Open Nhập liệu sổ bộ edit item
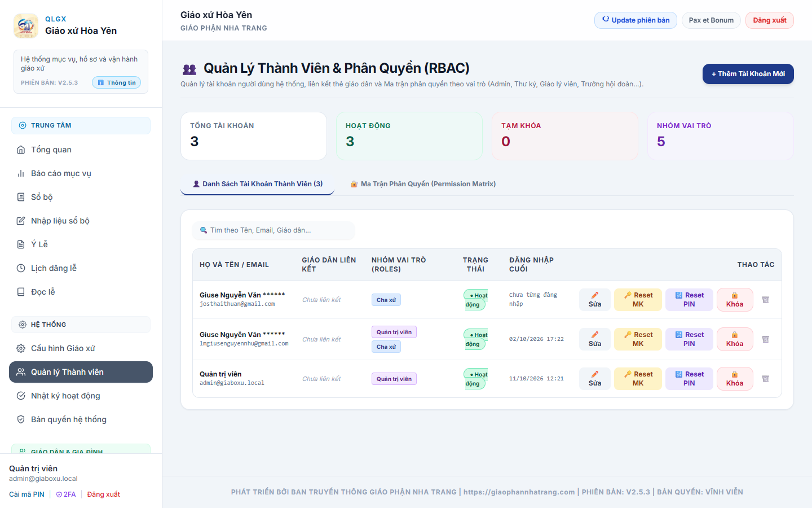Screen dimensions: 812x508 pos(81,221)
